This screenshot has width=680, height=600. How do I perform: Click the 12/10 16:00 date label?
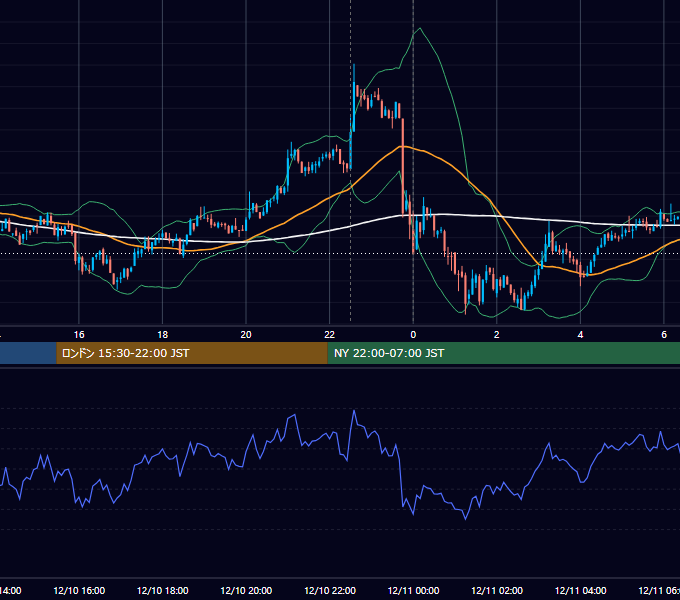click(79, 590)
